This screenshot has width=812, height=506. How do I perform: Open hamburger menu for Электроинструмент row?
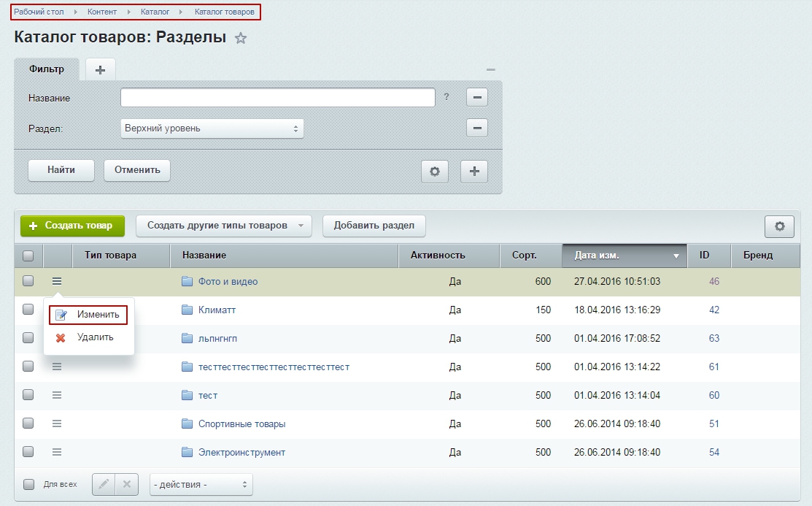click(57, 452)
